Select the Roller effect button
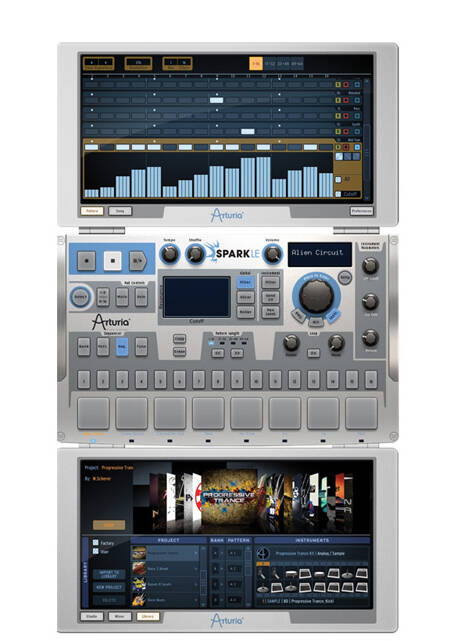This screenshot has height=641, width=457. click(x=245, y=312)
